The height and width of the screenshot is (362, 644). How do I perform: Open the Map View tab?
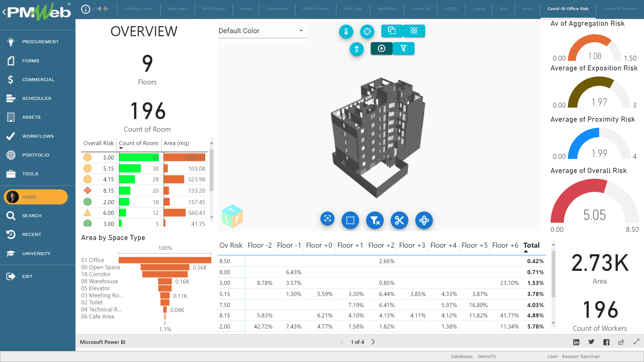coord(178,9)
